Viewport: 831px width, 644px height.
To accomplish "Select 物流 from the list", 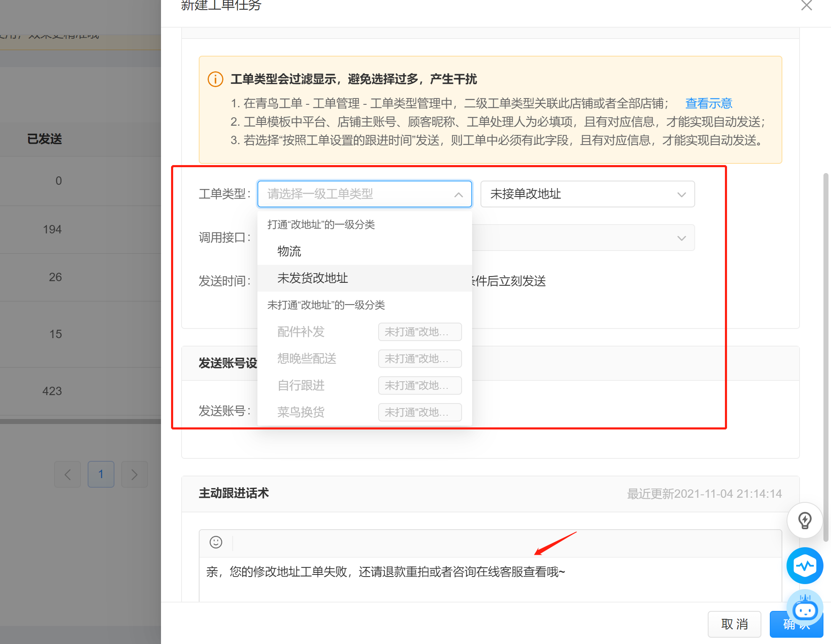I will pyautogui.click(x=365, y=251).
